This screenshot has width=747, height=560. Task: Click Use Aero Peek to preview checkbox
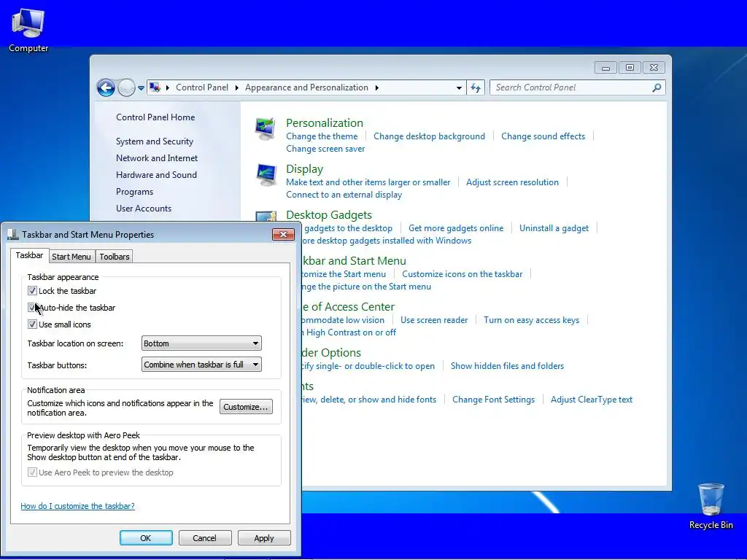(32, 472)
